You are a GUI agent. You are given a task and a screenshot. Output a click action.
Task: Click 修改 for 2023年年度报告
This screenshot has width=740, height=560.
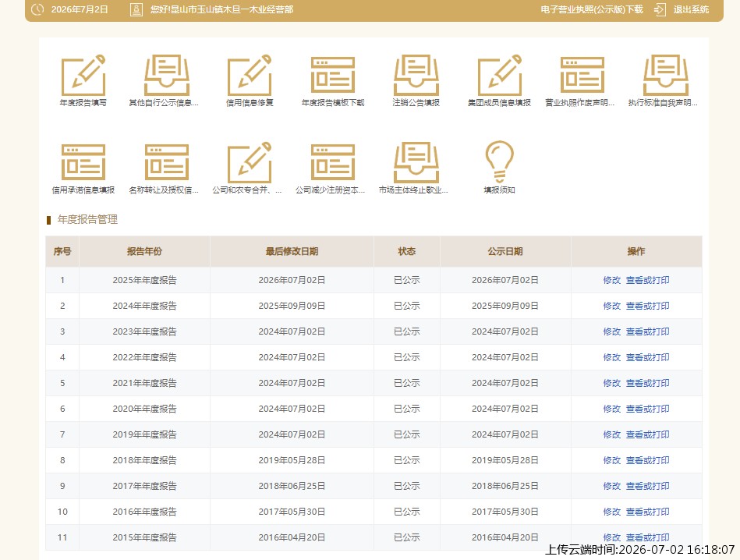click(611, 331)
